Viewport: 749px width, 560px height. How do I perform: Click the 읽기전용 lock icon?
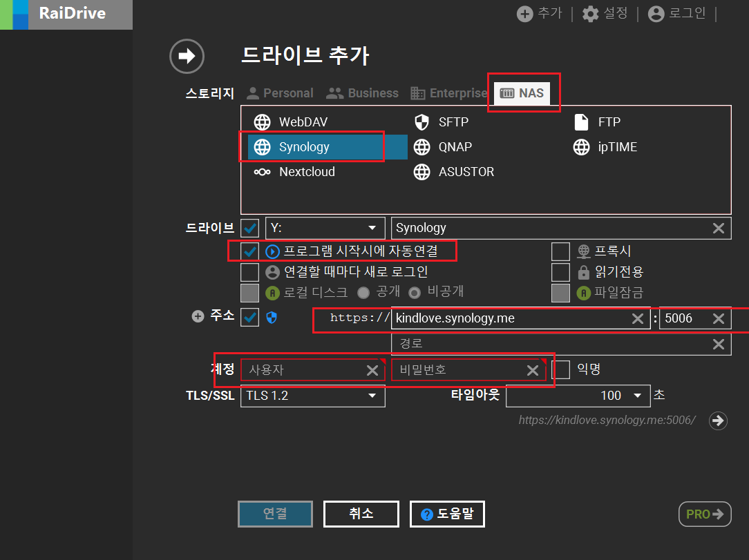click(584, 272)
